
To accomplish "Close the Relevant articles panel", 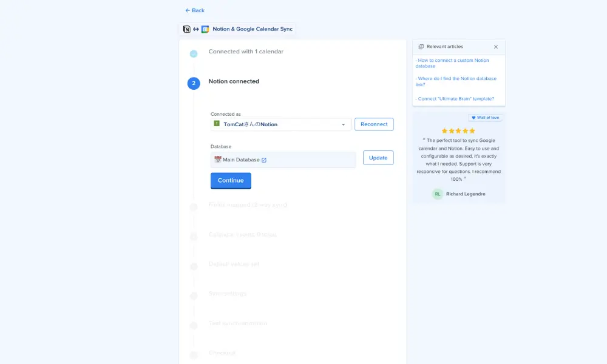I will click(x=496, y=47).
